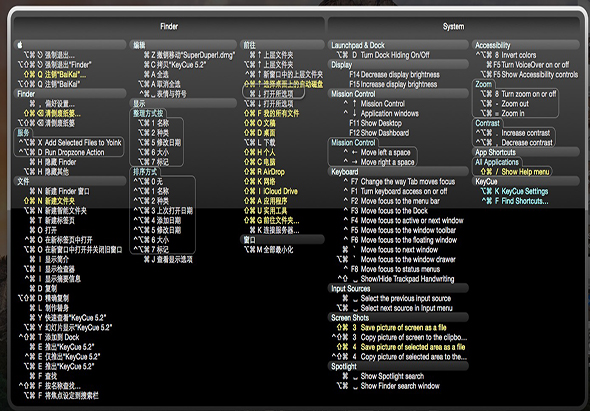Click 仅推出"KeyCue 5.2" entry
The width and height of the screenshot is (590, 411).
tap(62, 358)
